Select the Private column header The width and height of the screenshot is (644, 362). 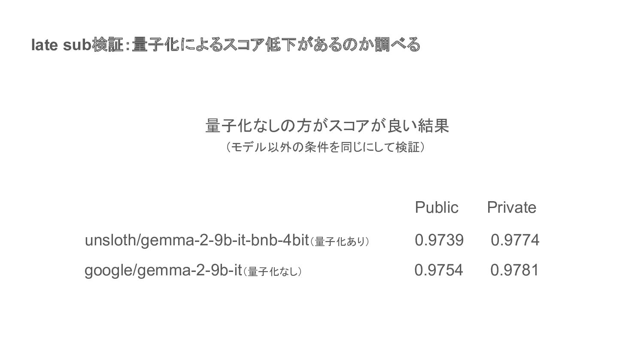(511, 208)
